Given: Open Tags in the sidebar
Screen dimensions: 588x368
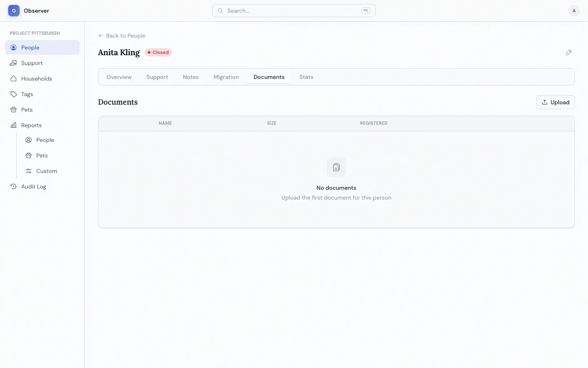Looking at the screenshot, I should click(42, 94).
